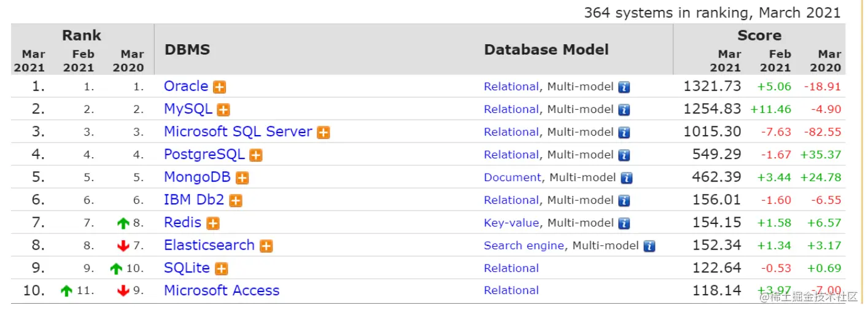Follow Relational model link in Oracle row
The width and height of the screenshot is (868, 313).
click(x=511, y=87)
